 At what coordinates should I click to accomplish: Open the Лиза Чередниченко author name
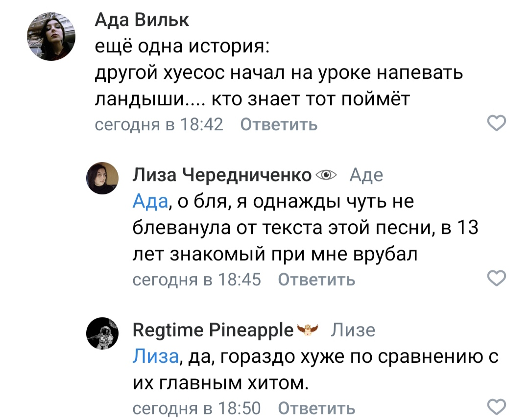[222, 175]
